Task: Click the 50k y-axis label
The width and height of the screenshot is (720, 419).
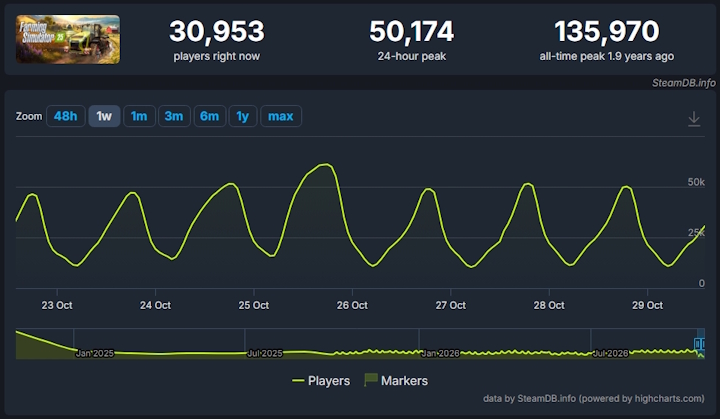Action: (x=696, y=182)
